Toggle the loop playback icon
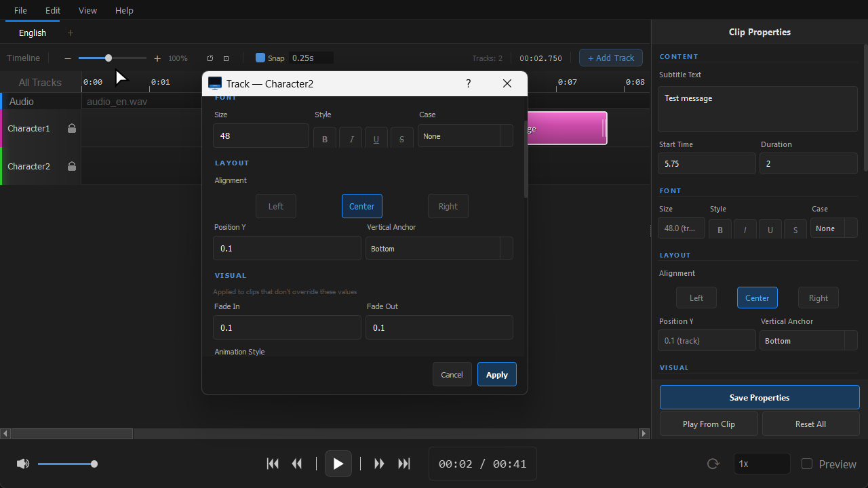 [713, 464]
